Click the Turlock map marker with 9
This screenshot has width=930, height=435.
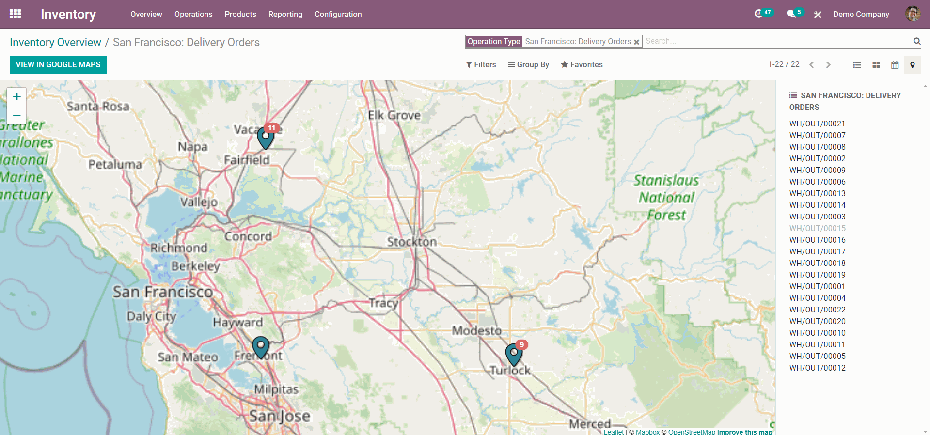(514, 354)
